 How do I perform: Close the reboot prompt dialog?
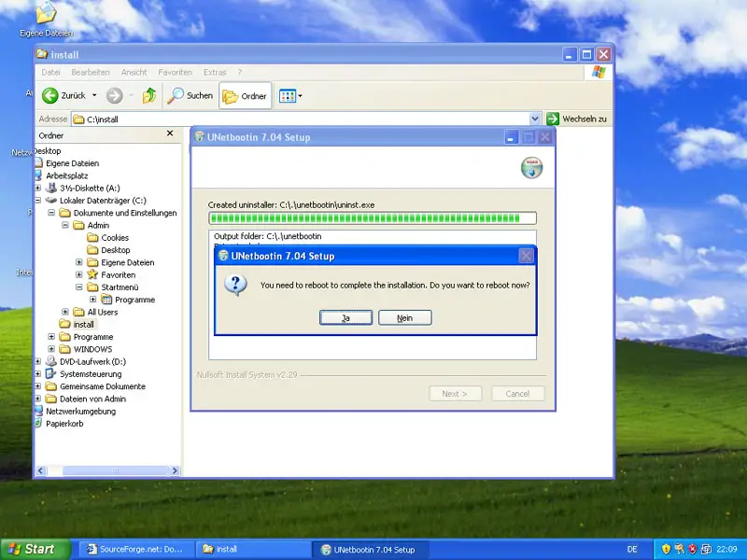point(526,256)
